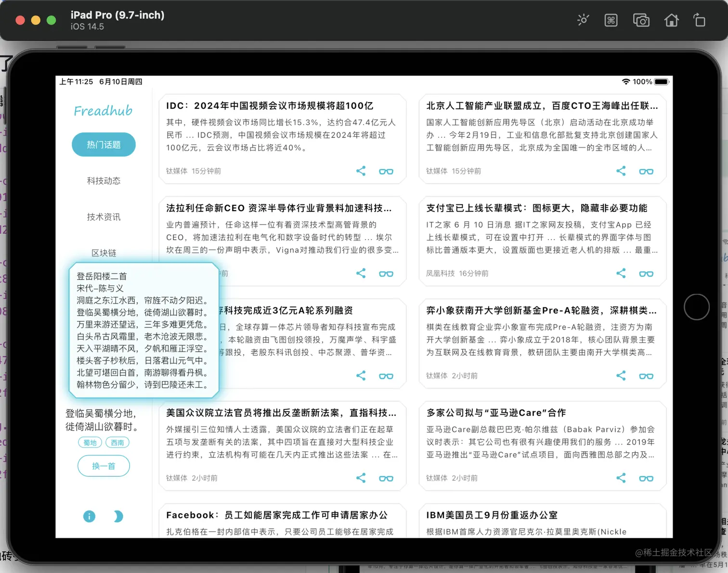Viewport: 728px width, 573px height.
Task: Share the 美国众议院反垄断 article
Action: [x=361, y=478]
